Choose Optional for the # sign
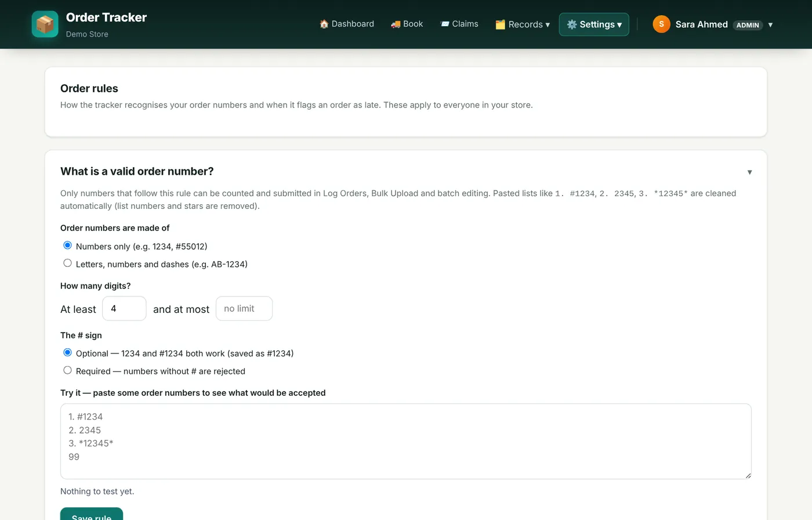The height and width of the screenshot is (520, 812). [x=68, y=353]
